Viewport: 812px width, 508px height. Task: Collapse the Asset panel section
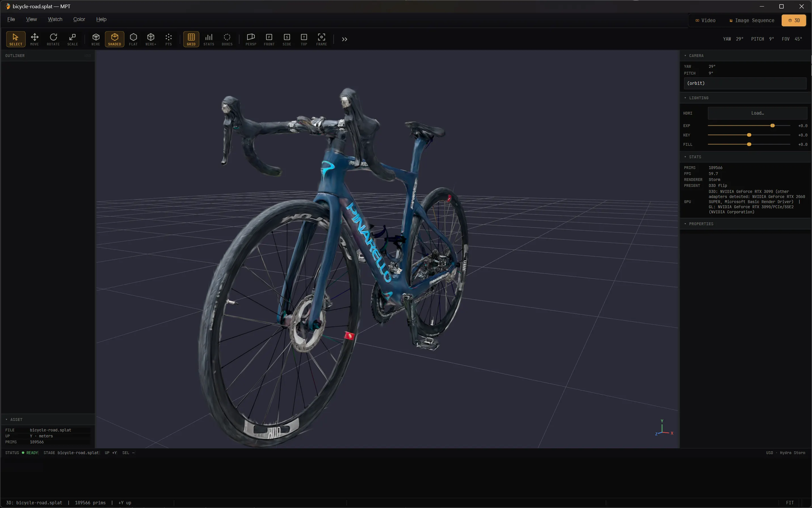48,420
